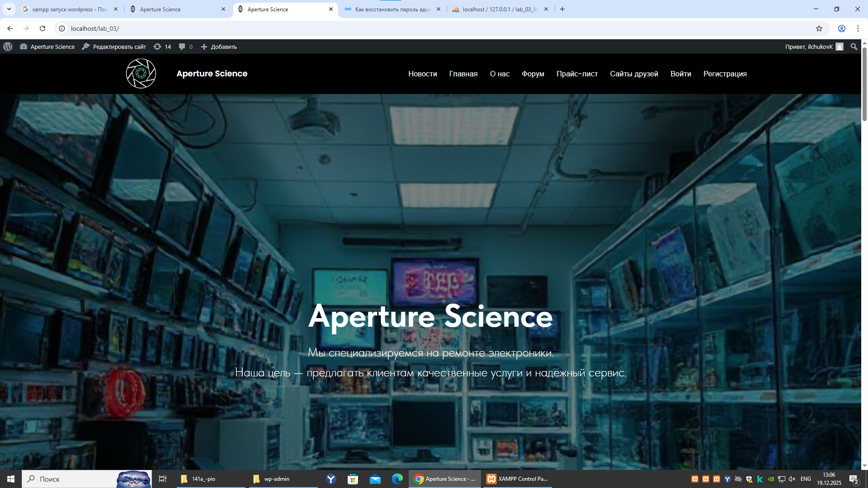The height and width of the screenshot is (488, 868).
Task: Open the Chrome profile avatar icon
Action: point(841,28)
